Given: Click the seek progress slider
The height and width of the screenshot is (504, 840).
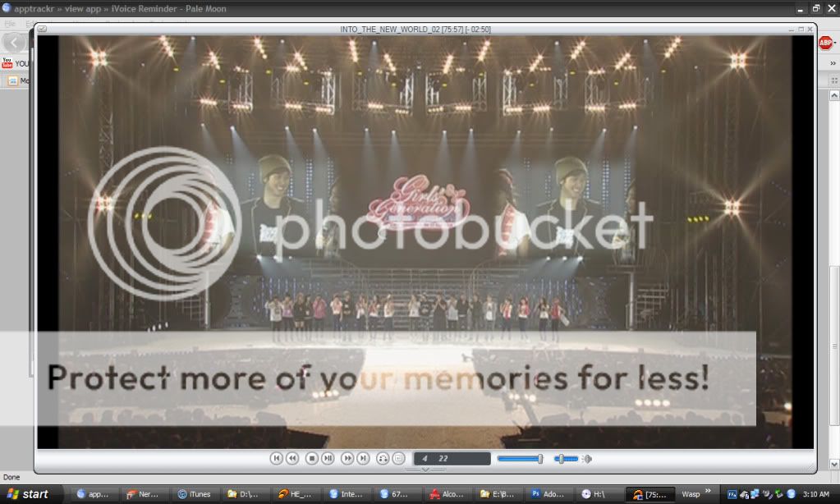Looking at the screenshot, I should click(x=520, y=459).
